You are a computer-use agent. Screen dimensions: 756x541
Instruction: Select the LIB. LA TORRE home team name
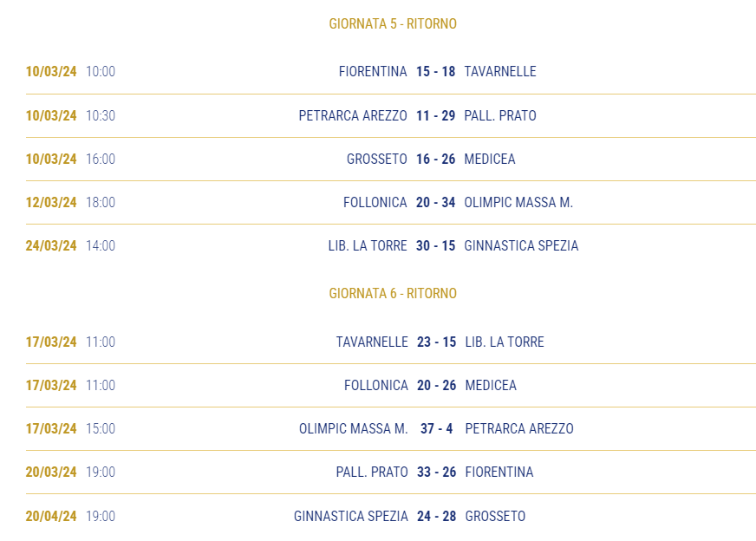368,246
